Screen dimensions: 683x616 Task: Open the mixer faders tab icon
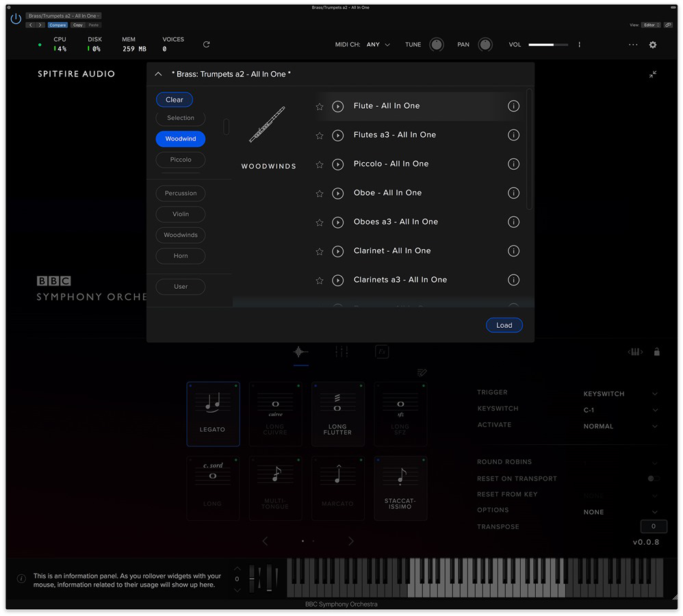click(341, 352)
